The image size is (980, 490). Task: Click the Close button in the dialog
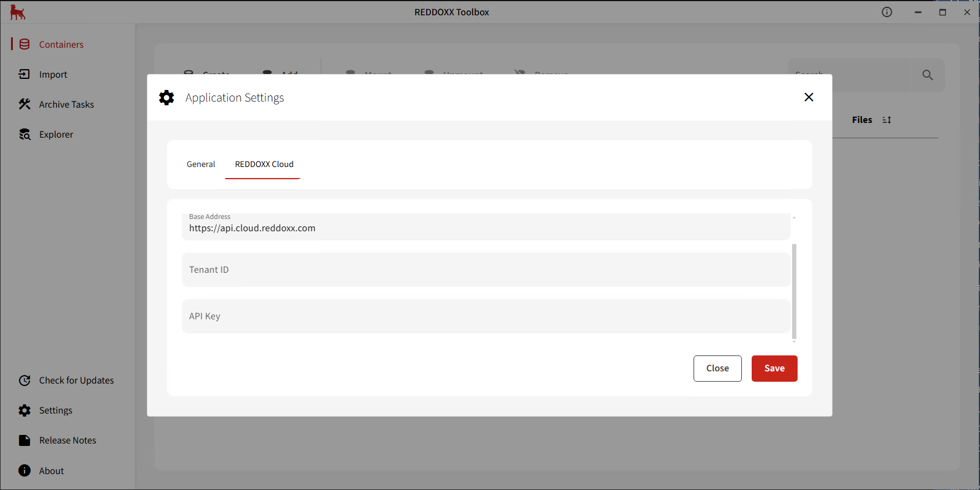click(x=717, y=368)
